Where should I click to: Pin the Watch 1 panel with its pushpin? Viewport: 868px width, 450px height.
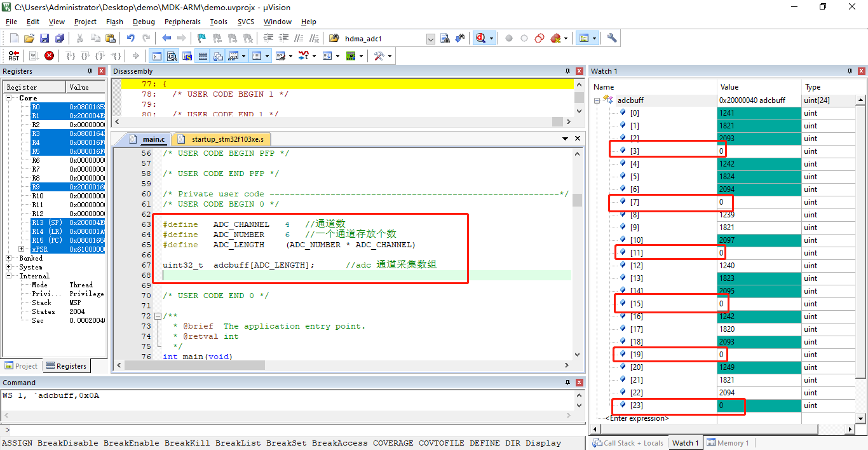[850, 71]
